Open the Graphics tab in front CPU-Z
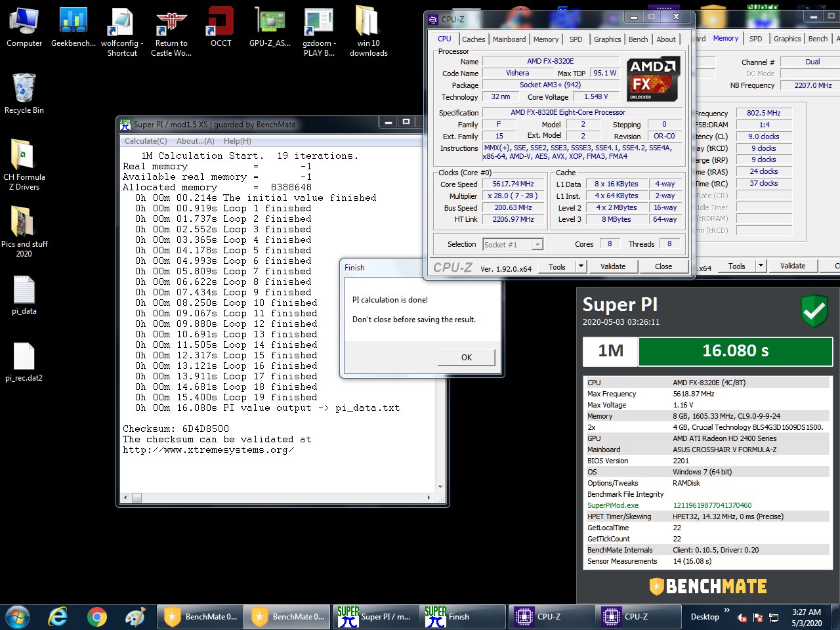The width and height of the screenshot is (840, 630). coord(607,39)
